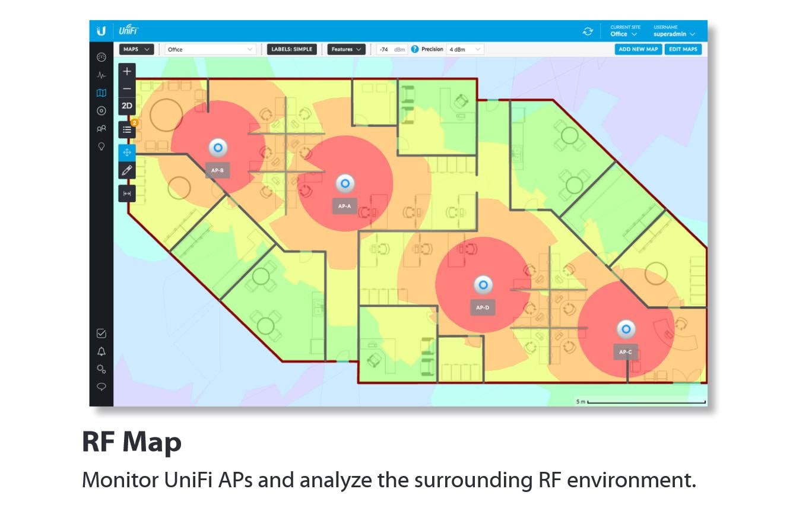Click the Precision label text
812x511 pixels.
click(x=432, y=49)
